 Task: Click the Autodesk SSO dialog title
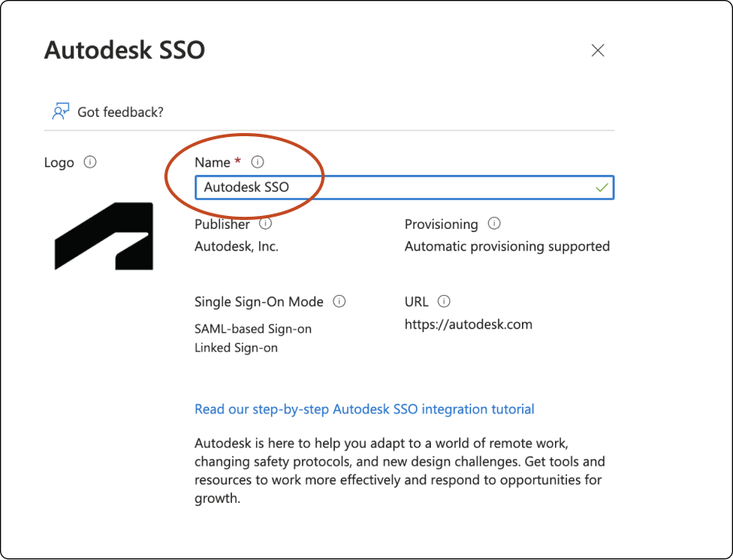[x=124, y=50]
